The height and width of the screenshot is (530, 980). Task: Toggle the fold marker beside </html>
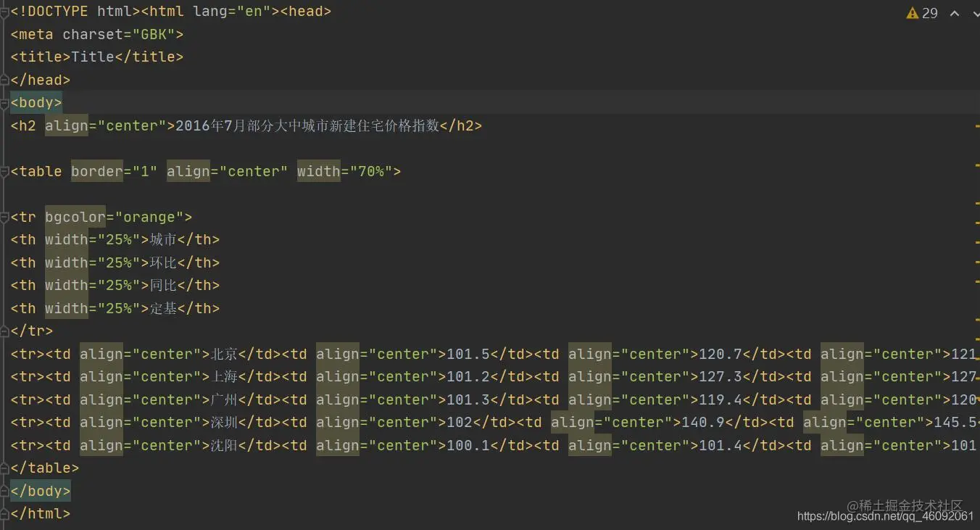(x=5, y=513)
